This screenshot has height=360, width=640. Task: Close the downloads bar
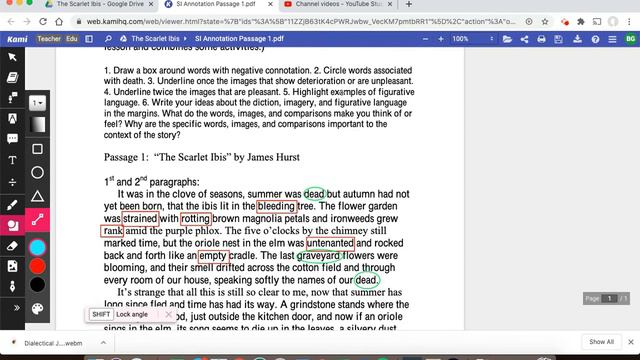631,342
